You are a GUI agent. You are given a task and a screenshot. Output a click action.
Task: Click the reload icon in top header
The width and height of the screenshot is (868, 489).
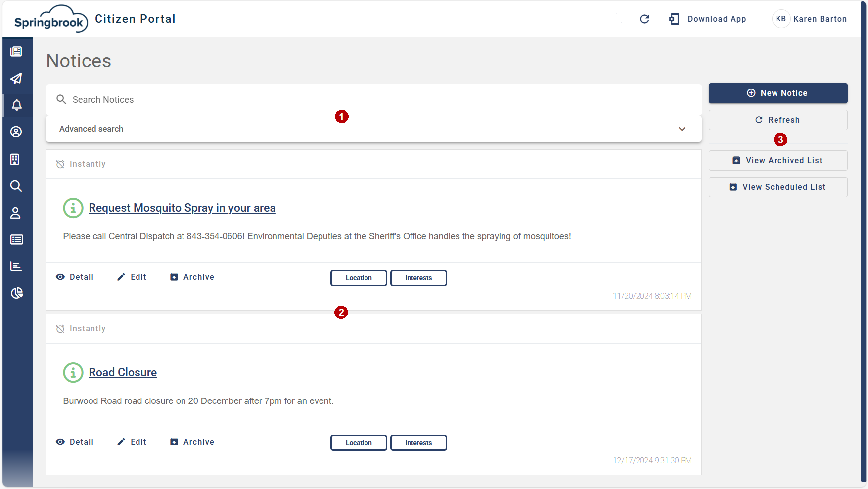point(644,19)
